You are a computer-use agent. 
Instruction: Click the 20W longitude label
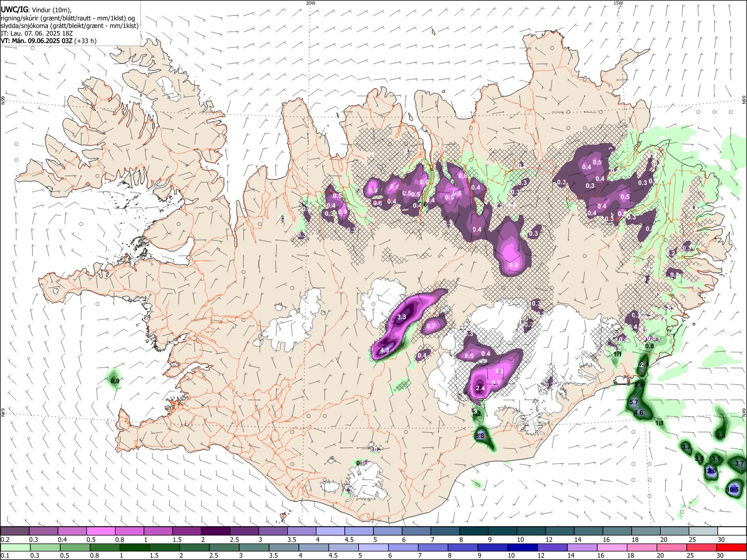tap(310, 3)
